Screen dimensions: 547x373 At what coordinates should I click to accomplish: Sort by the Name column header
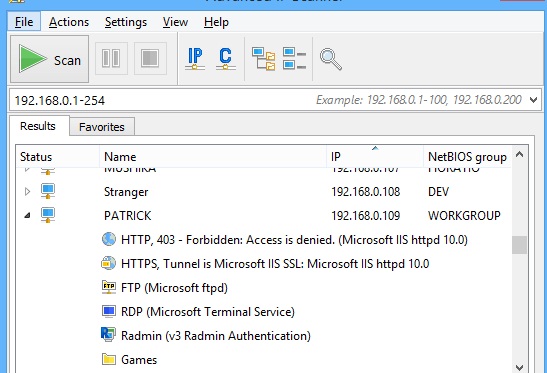(213, 157)
